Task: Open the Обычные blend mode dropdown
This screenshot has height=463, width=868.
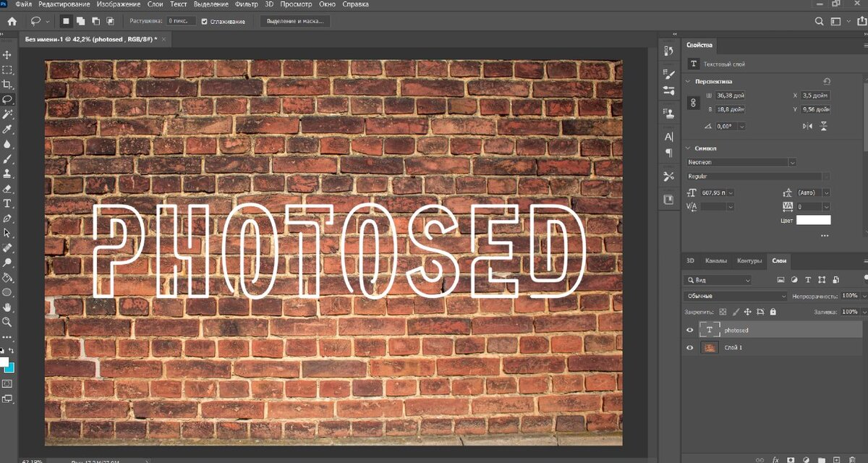Action: coord(736,296)
